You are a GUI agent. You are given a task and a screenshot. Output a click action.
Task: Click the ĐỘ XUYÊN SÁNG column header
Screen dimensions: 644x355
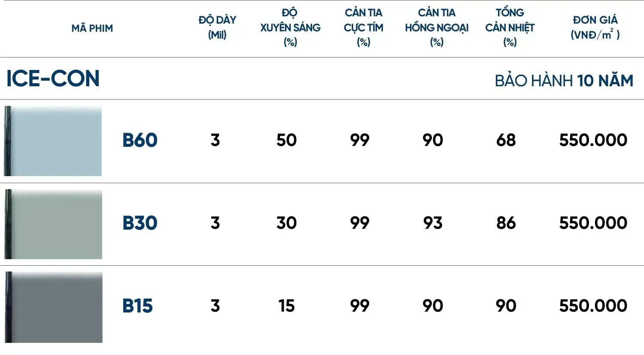click(x=290, y=27)
